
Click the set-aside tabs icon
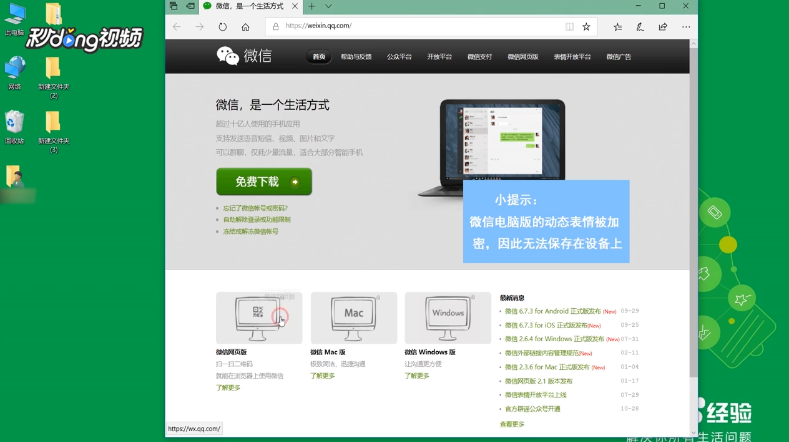[174, 6]
